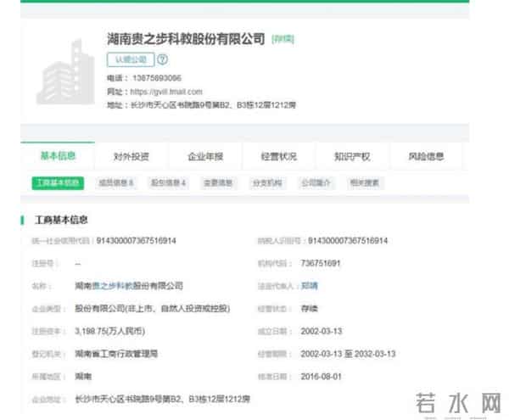Click the company type 股份有限公司(非上市、自然人投资或控股)
The image size is (509, 420).
(153, 308)
